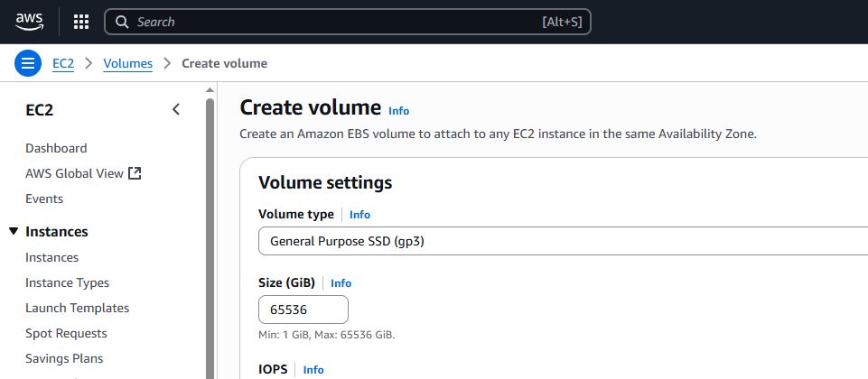Screen dimensions: 868x379
Task: Click the search magnifier icon
Action: tap(122, 22)
